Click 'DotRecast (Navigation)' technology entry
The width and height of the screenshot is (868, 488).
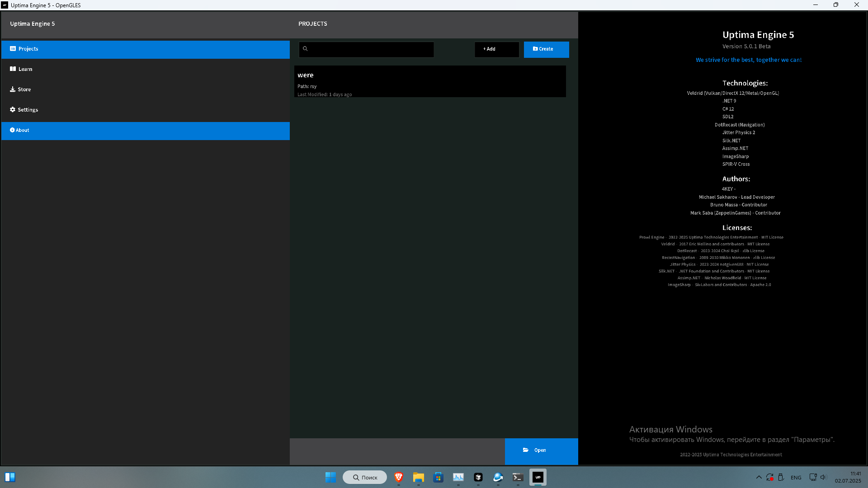[740, 125]
